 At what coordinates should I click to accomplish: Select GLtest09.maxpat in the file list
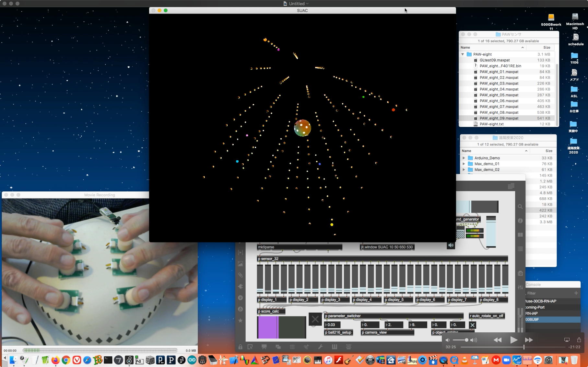click(507, 60)
